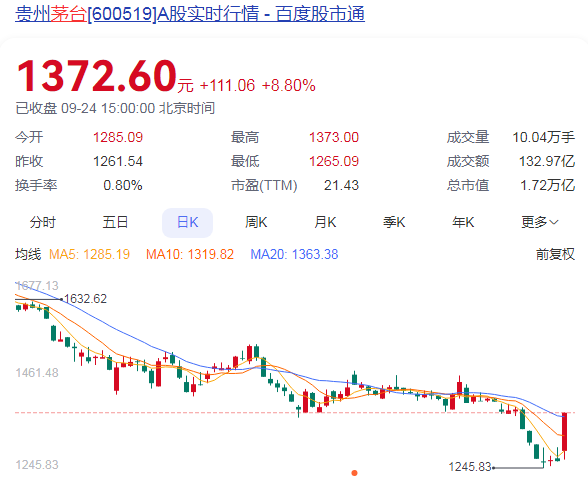Screen dimensions: 588x481
Task: Click the 1632.62 high price marker
Action: pos(86,299)
